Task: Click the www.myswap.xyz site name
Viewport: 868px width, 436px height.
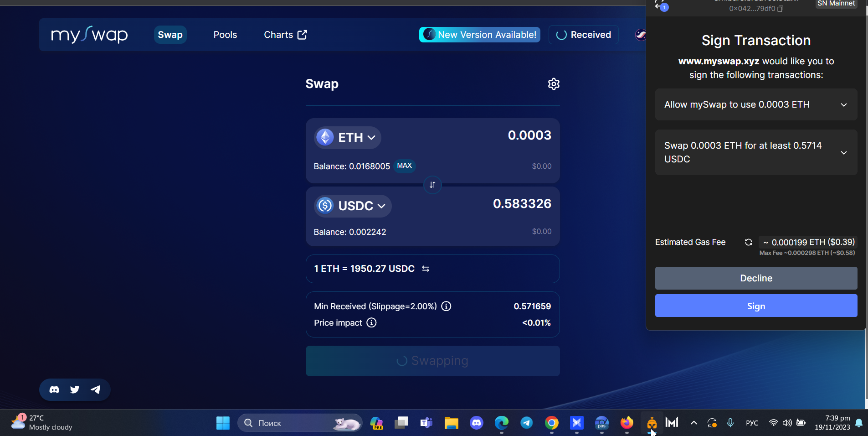Action: coord(719,61)
